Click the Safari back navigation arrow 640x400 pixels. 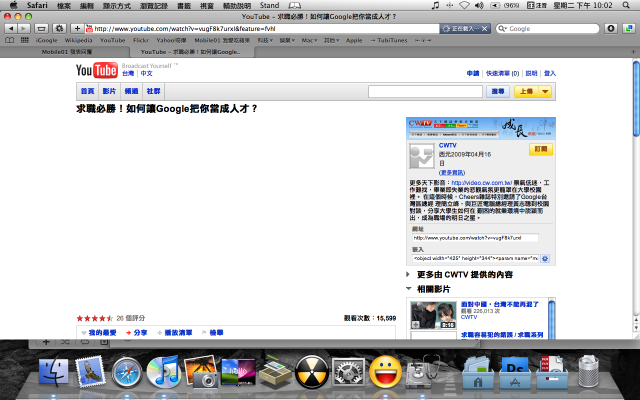(11, 29)
